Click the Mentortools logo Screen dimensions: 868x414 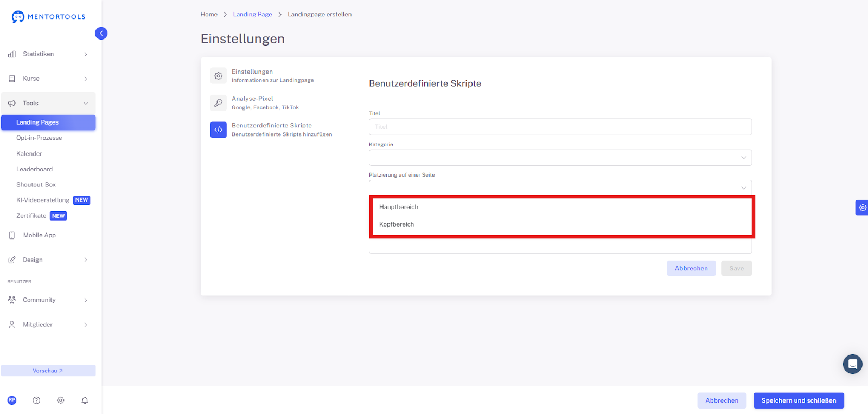point(48,17)
